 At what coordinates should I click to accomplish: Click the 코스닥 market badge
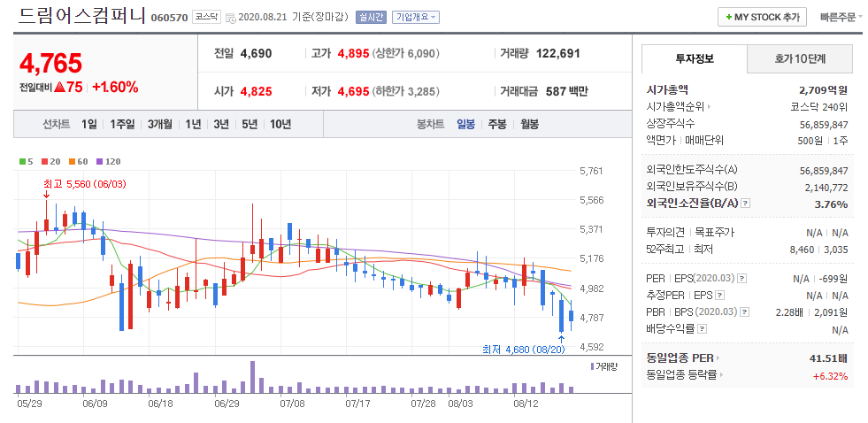(x=206, y=17)
